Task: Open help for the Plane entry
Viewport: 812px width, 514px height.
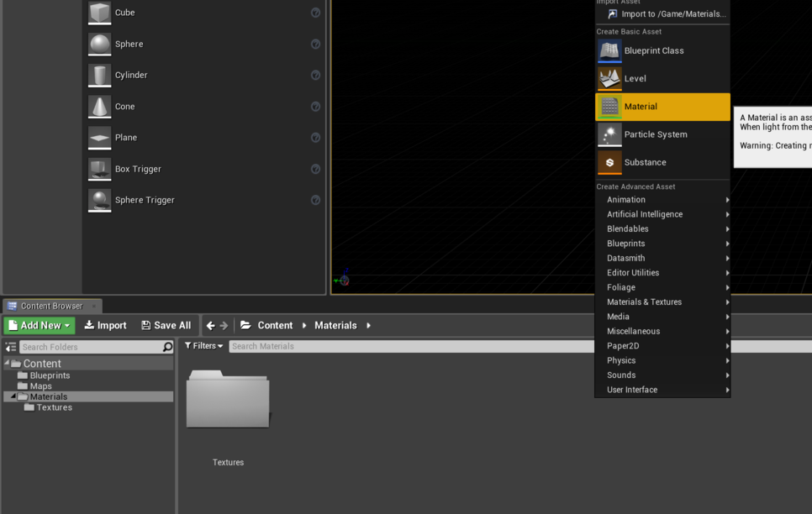Action: tap(315, 138)
